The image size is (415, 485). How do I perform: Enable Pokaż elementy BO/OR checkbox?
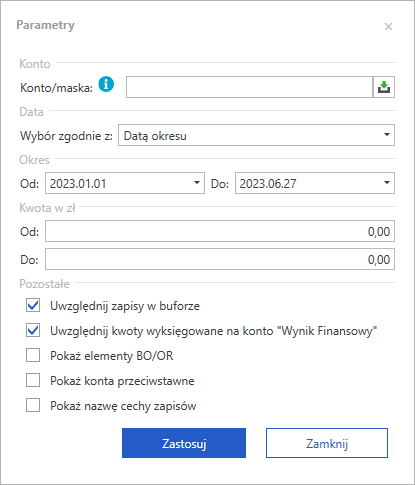click(x=33, y=355)
